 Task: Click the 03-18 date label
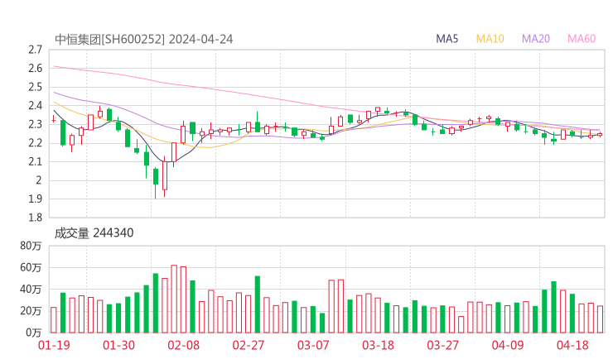pos(378,345)
